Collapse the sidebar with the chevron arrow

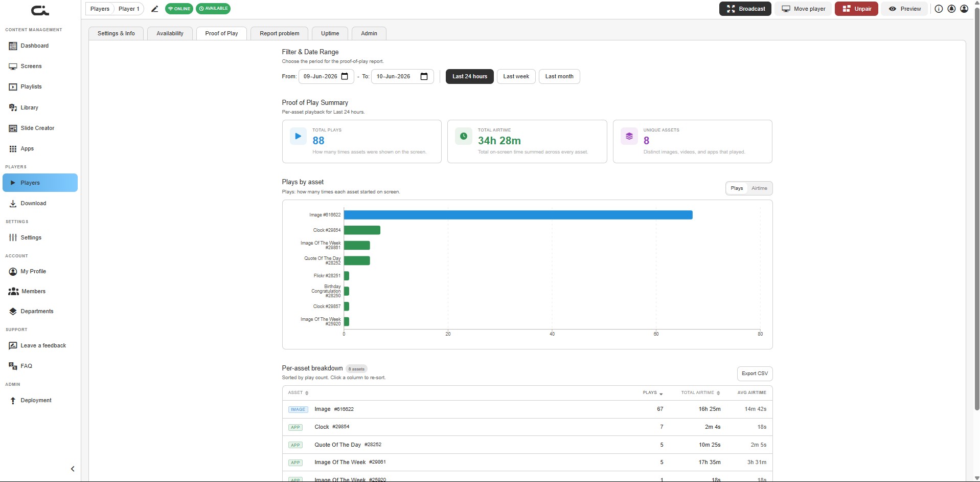73,469
